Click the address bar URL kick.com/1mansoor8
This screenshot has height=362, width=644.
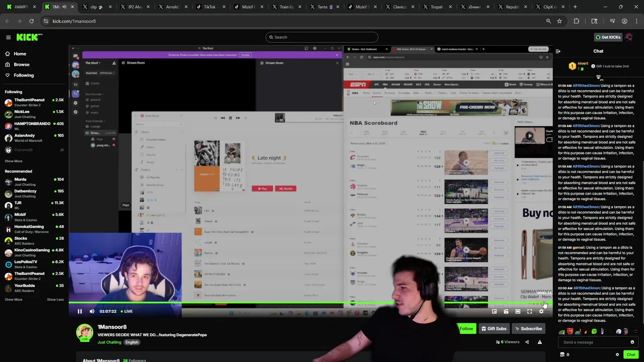click(74, 21)
